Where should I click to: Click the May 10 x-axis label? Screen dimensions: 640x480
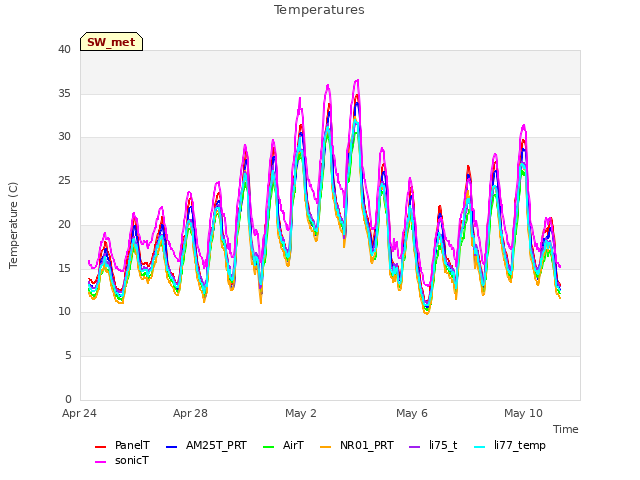[x=523, y=413]
